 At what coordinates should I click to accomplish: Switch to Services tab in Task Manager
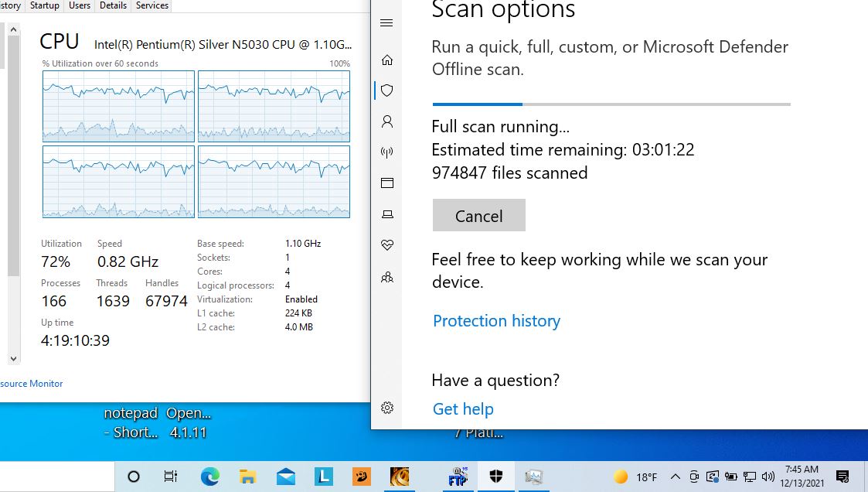(x=151, y=5)
